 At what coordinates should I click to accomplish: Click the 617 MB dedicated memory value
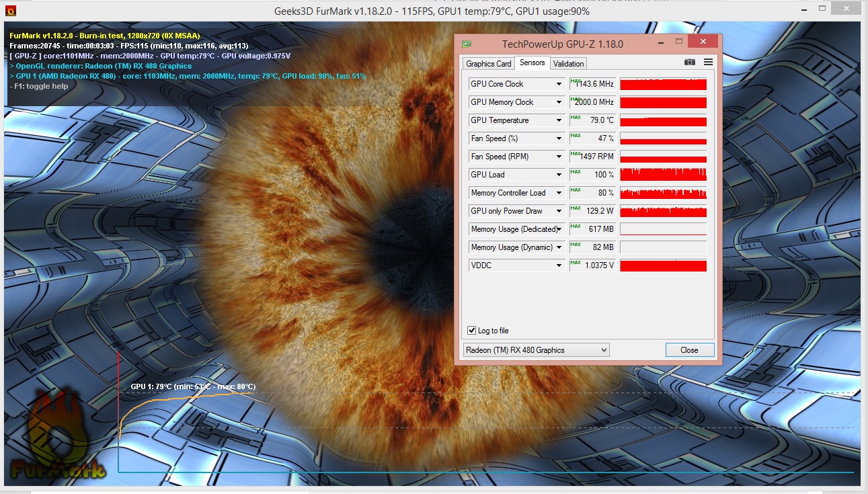pos(592,229)
